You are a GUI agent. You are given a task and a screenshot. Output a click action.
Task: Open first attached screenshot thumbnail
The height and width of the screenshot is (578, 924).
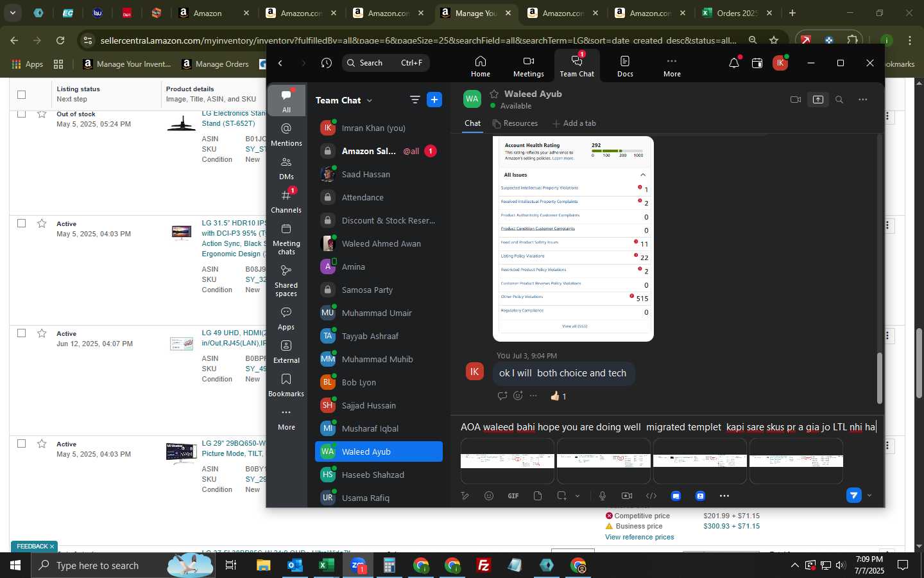[x=507, y=460]
